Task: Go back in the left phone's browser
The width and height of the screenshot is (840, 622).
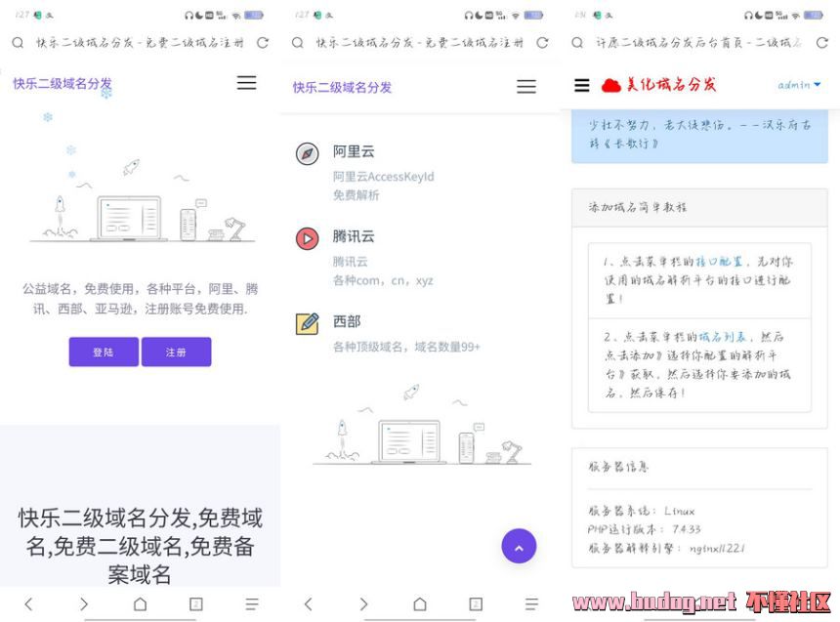Action: point(29,604)
